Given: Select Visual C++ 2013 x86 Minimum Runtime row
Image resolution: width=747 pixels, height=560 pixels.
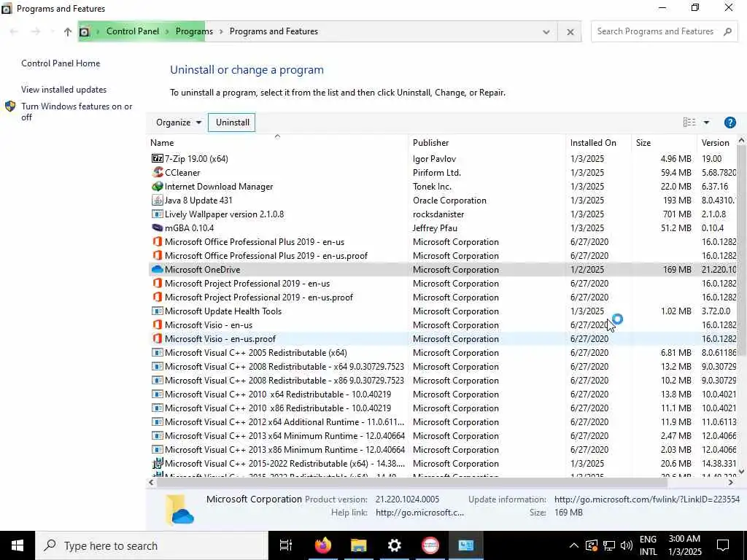Looking at the screenshot, I should tap(443, 449).
